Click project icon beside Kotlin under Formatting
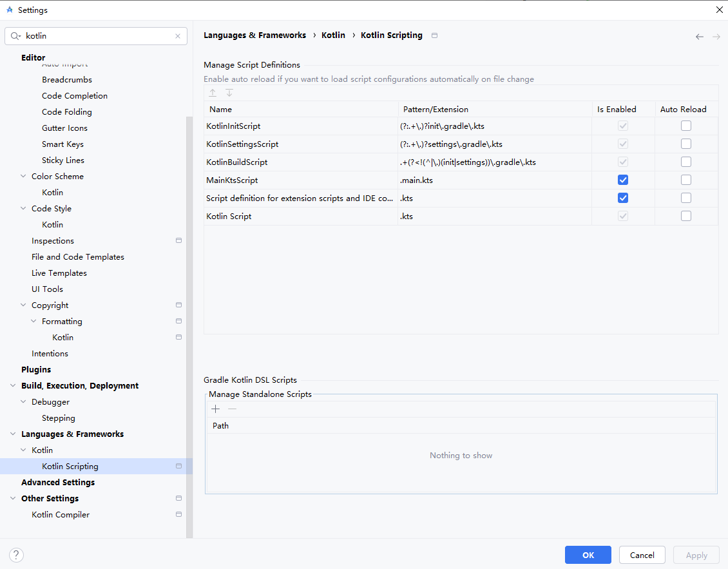 click(178, 337)
